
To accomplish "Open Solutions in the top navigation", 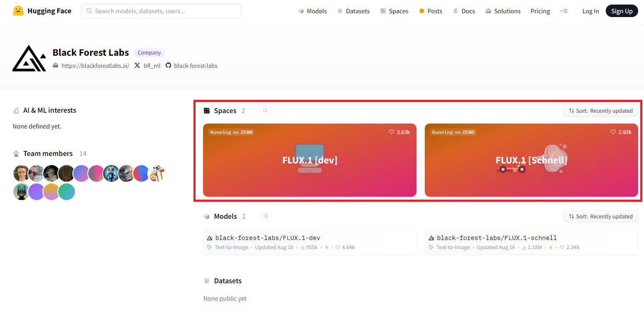I will point(503,11).
